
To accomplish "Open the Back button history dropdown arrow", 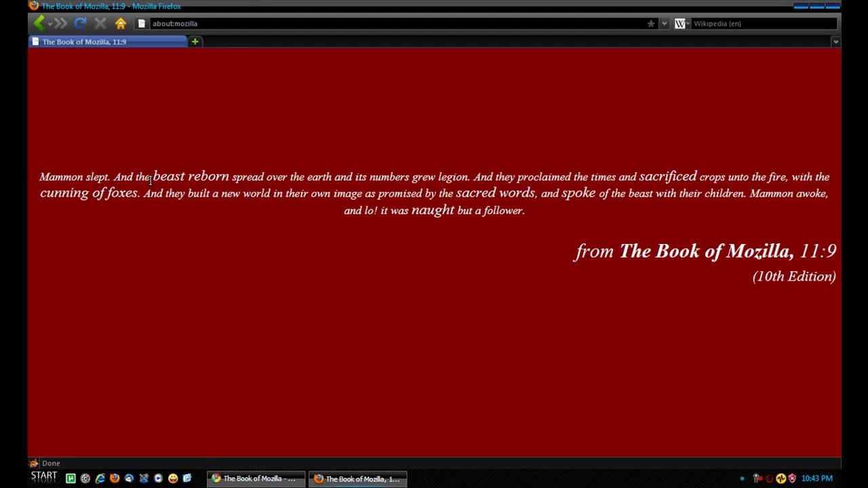I will coord(50,24).
